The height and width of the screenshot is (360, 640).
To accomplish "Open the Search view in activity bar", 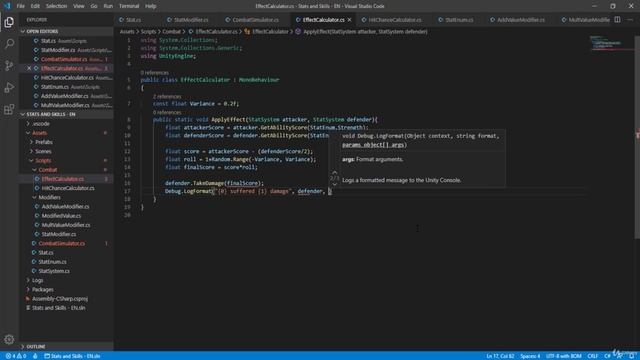I will 9,44.
